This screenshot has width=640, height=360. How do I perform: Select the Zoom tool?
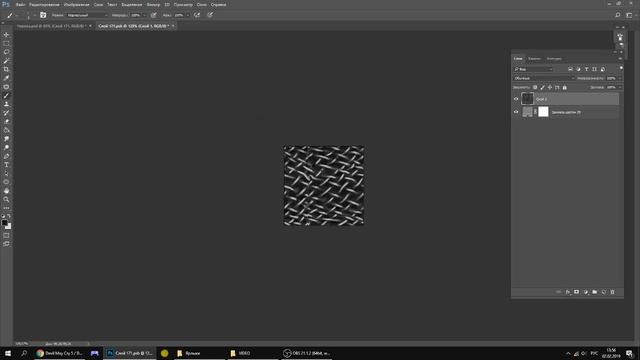pyautogui.click(x=6, y=200)
